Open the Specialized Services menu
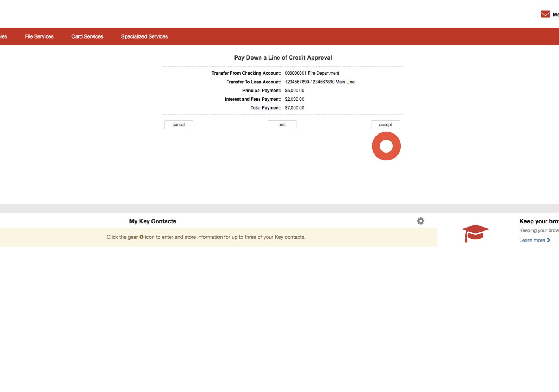The width and height of the screenshot is (559, 392). [x=144, y=36]
